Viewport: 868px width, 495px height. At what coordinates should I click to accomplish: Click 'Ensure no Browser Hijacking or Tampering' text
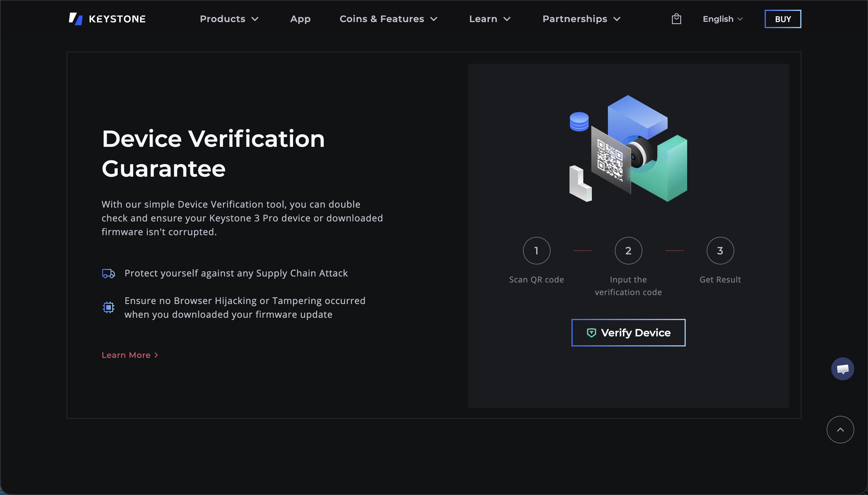click(245, 307)
